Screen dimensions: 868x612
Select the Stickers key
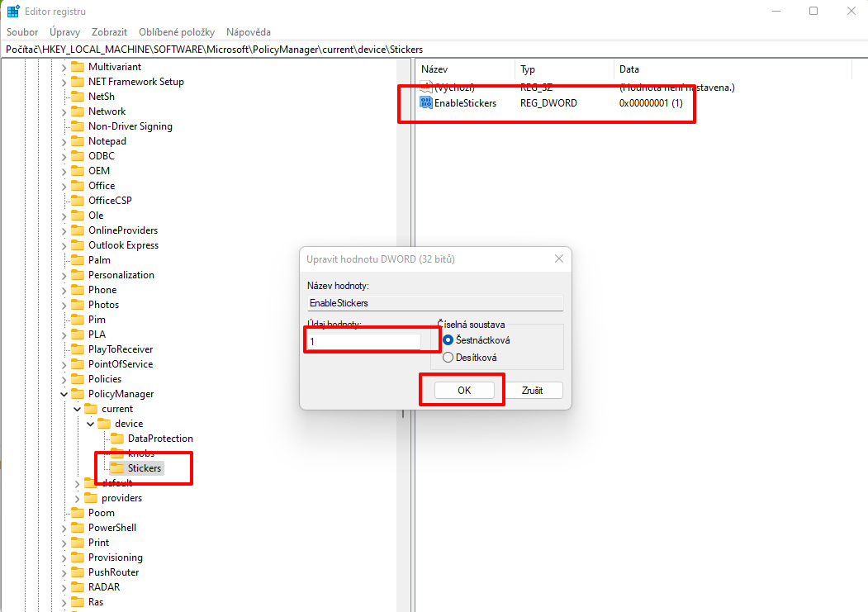point(145,468)
